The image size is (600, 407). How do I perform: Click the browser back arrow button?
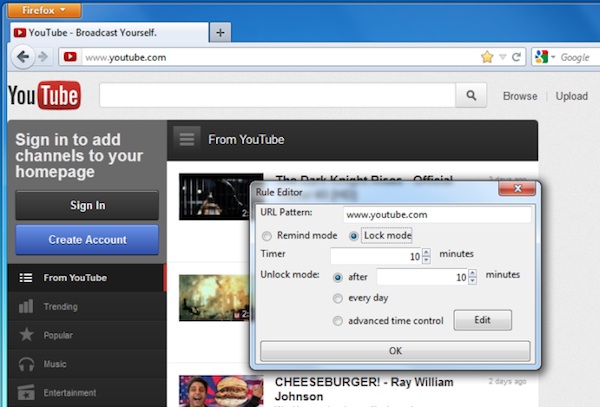23,57
